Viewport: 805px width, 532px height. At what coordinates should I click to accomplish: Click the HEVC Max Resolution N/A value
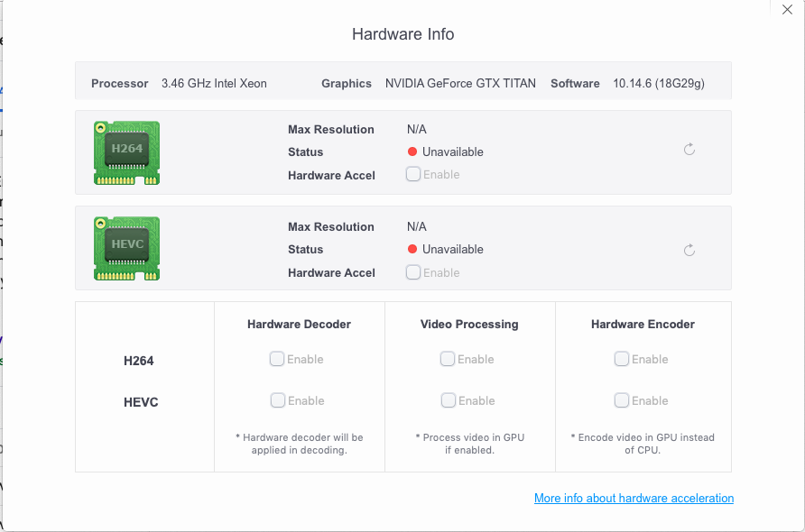(416, 226)
